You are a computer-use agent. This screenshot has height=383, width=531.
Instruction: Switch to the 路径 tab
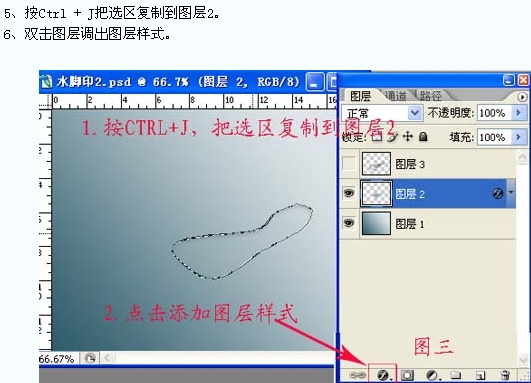pos(431,96)
